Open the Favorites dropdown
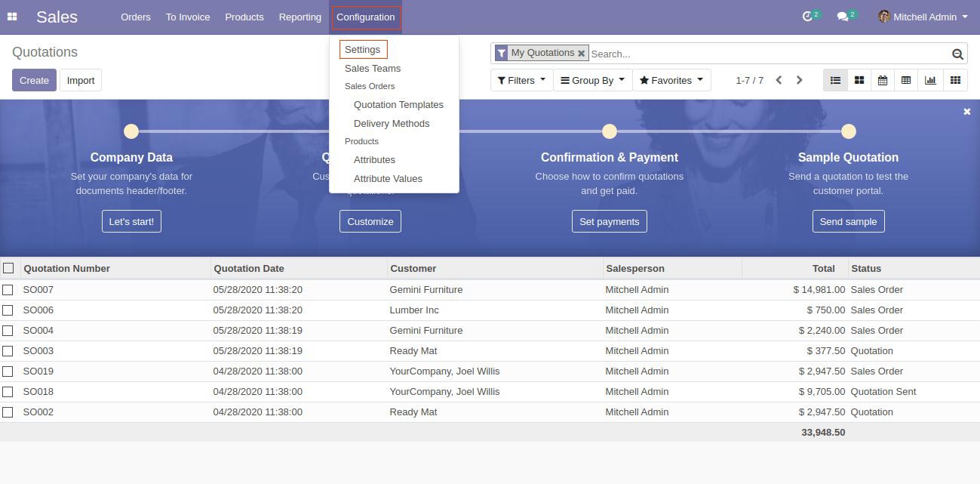 671,80
